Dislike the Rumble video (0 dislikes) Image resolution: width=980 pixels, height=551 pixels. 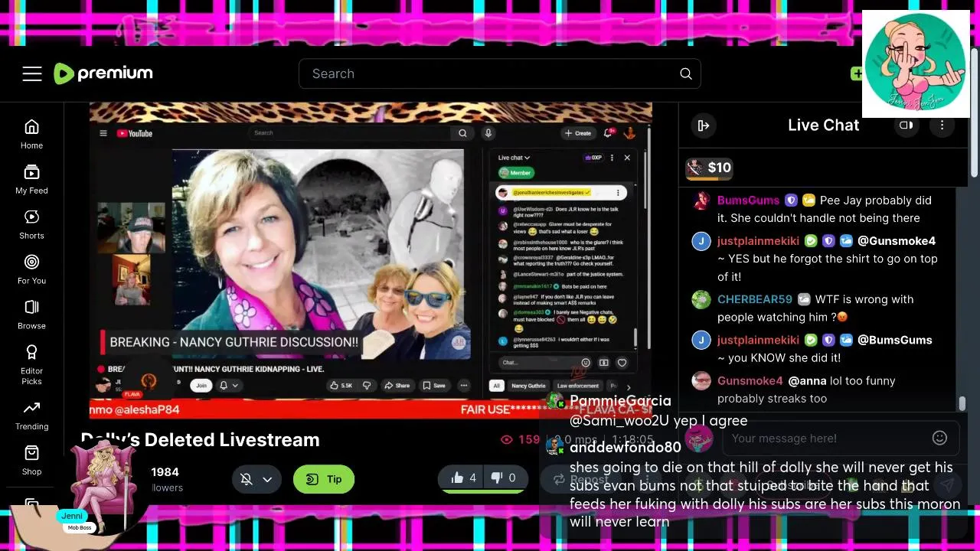[503, 478]
